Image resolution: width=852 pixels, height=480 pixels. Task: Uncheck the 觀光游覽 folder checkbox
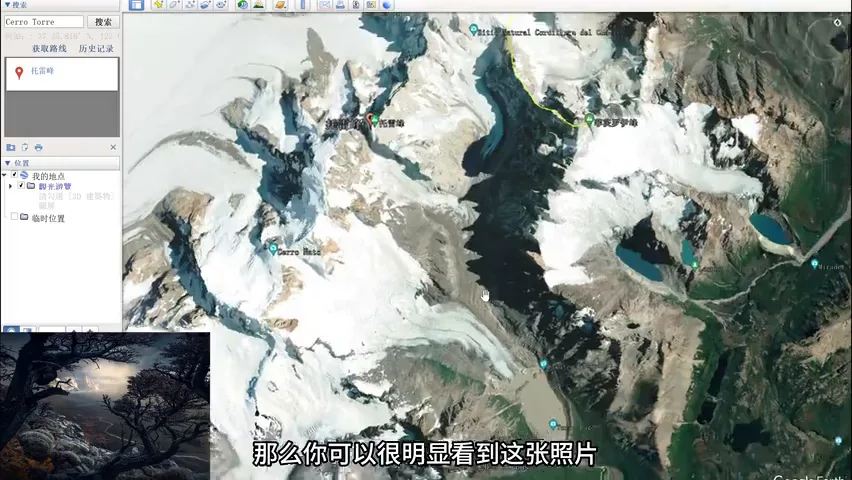click(x=21, y=185)
